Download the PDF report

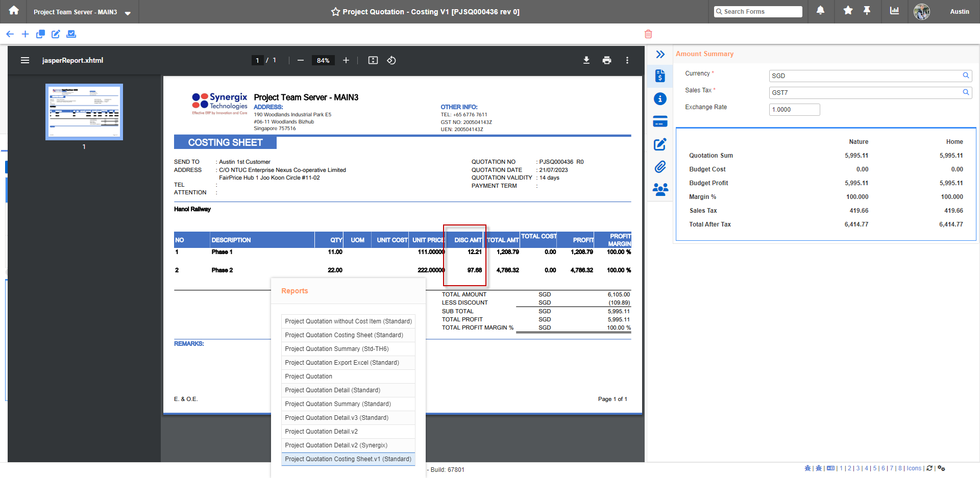[x=586, y=60]
